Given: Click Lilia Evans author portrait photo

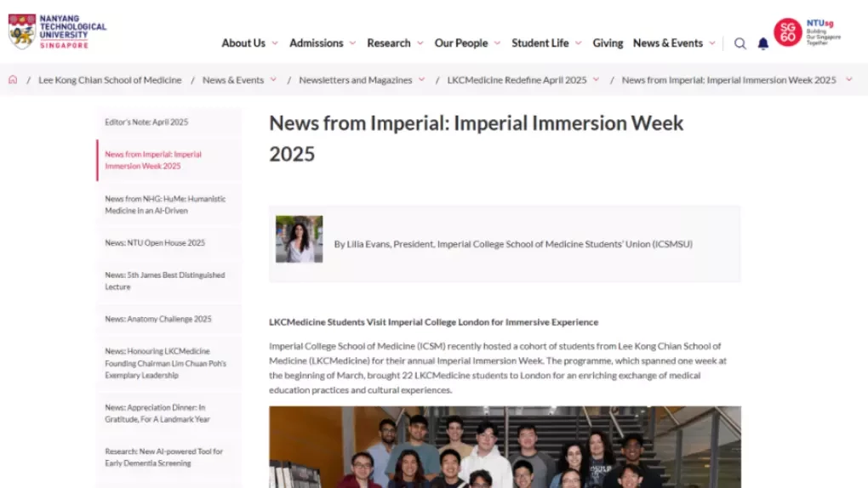Looking at the screenshot, I should (x=299, y=239).
